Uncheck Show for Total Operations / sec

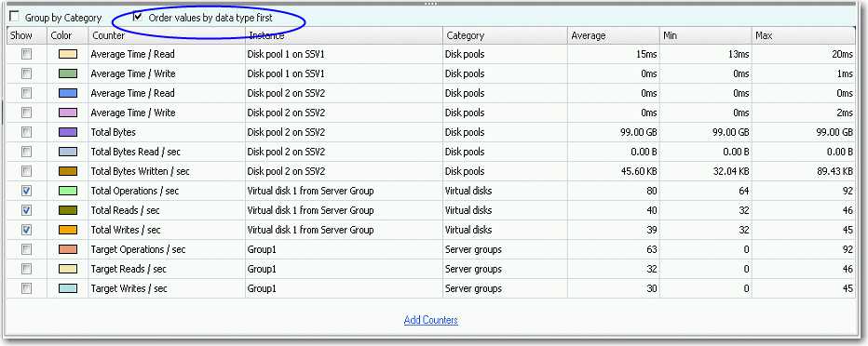click(26, 191)
